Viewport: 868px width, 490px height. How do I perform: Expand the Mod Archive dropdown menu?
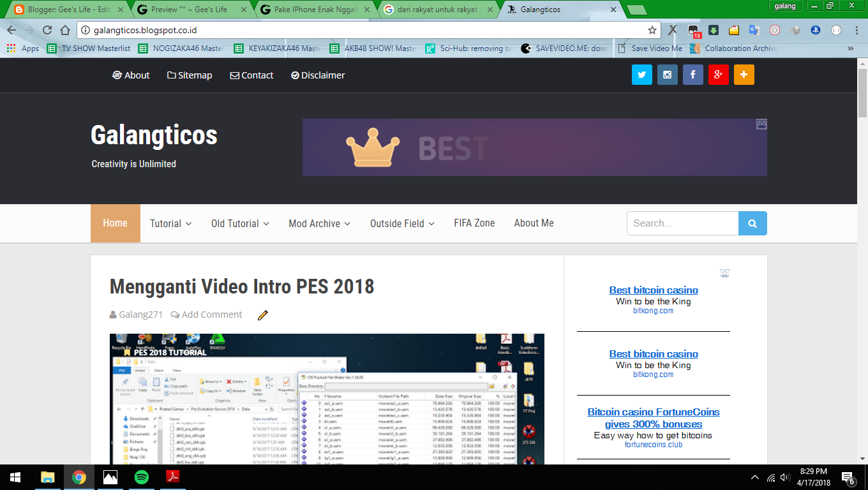click(x=319, y=223)
